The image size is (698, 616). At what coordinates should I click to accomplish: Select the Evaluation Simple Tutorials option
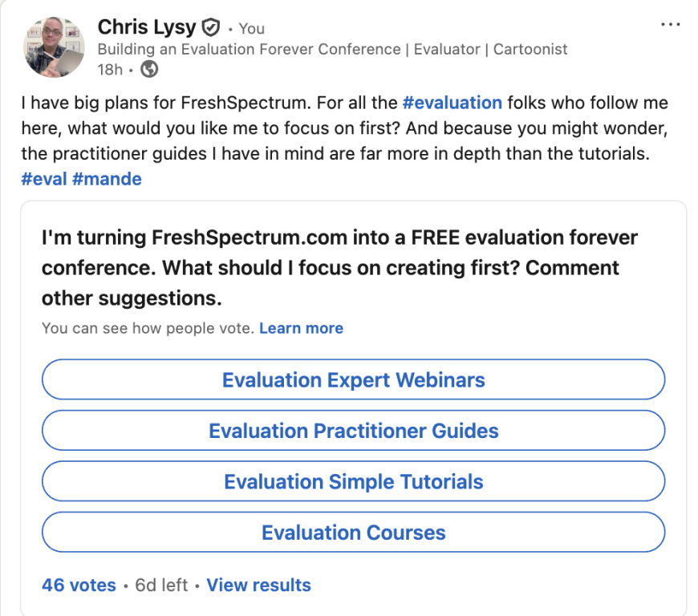pos(354,481)
